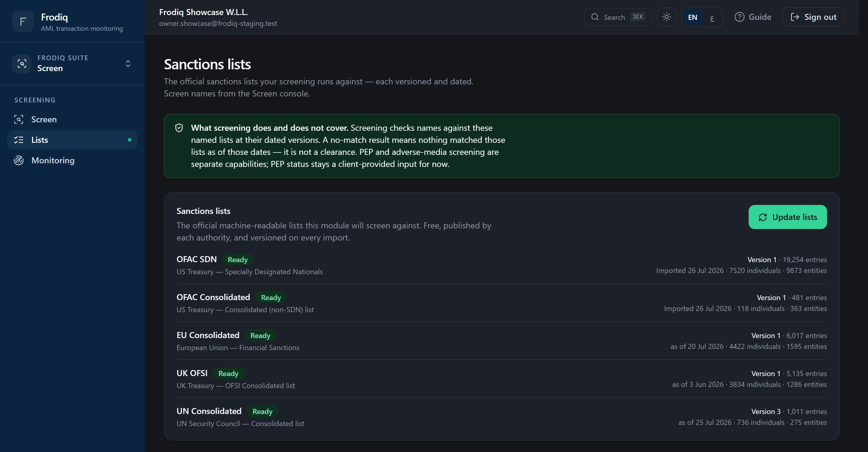Screen dimensions: 868x452
Task: Click the refresh icon in Update lists
Action: tap(763, 217)
